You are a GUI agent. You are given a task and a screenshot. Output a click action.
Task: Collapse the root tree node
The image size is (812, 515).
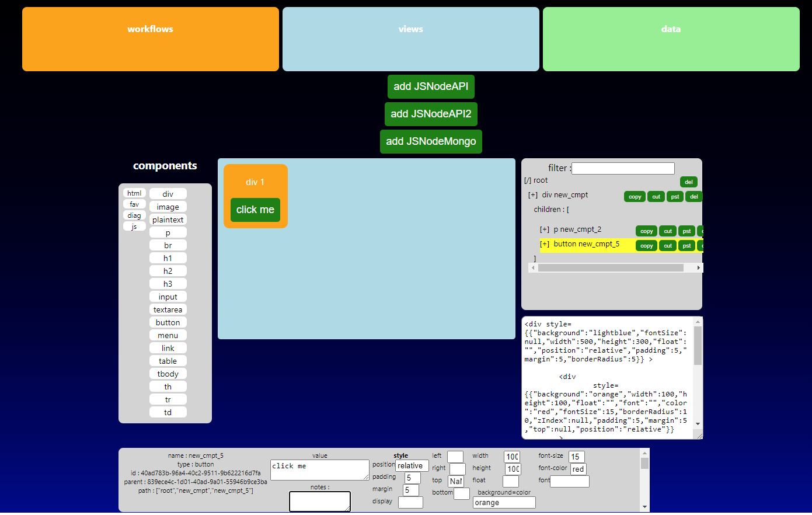pos(528,180)
